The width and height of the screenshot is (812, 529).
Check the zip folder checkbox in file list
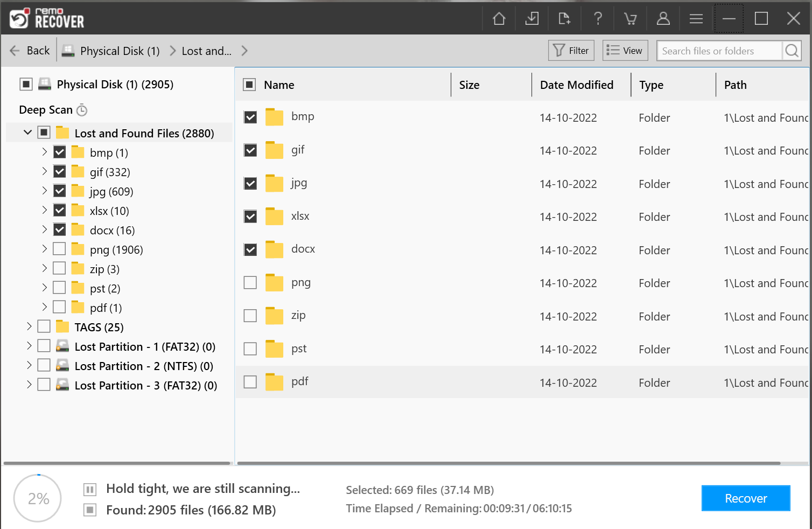[x=250, y=316]
